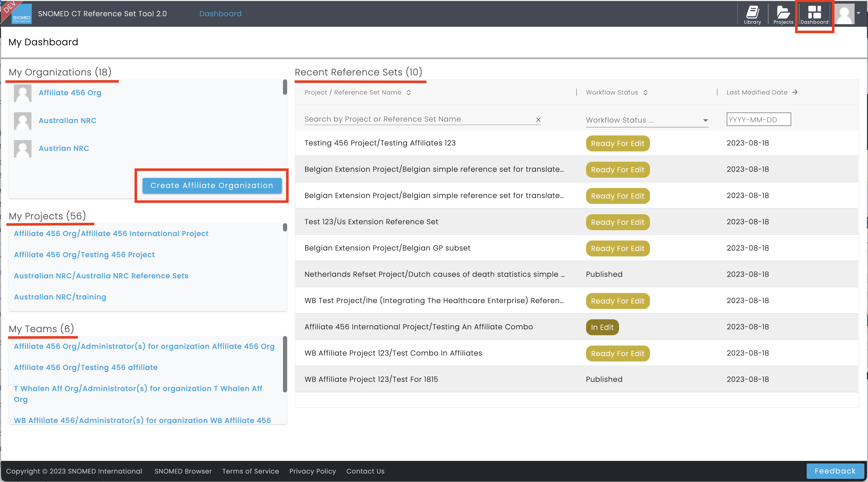Open WB Affiliate Project 123/Test For 1815

(577, 379)
